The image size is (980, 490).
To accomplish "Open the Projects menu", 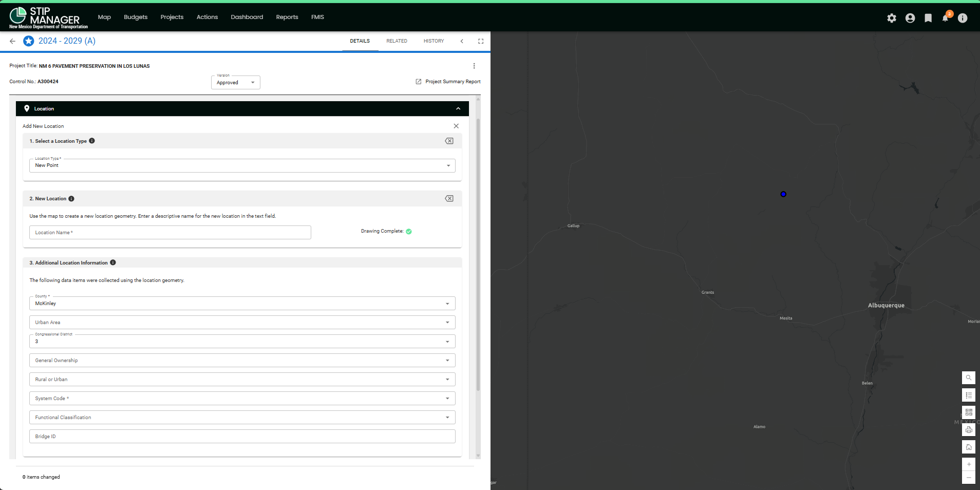I will coord(172,17).
